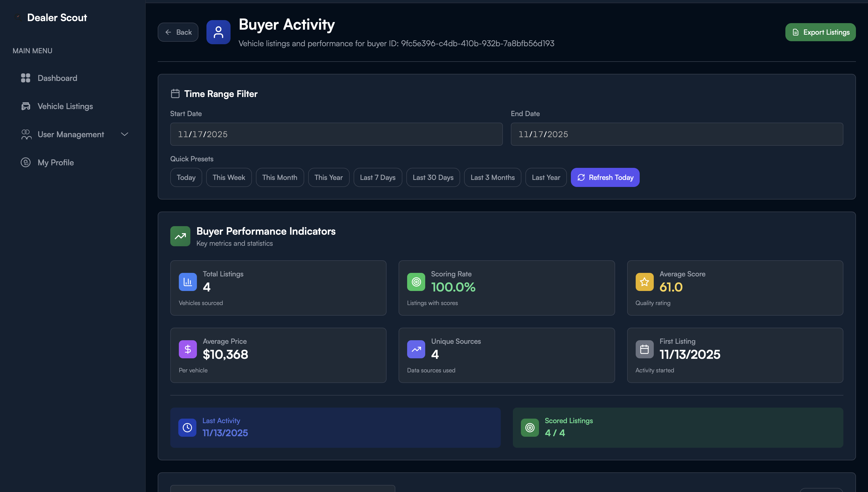This screenshot has height=492, width=868.
Task: Click the Vehicle Listings car icon
Action: [x=26, y=106]
